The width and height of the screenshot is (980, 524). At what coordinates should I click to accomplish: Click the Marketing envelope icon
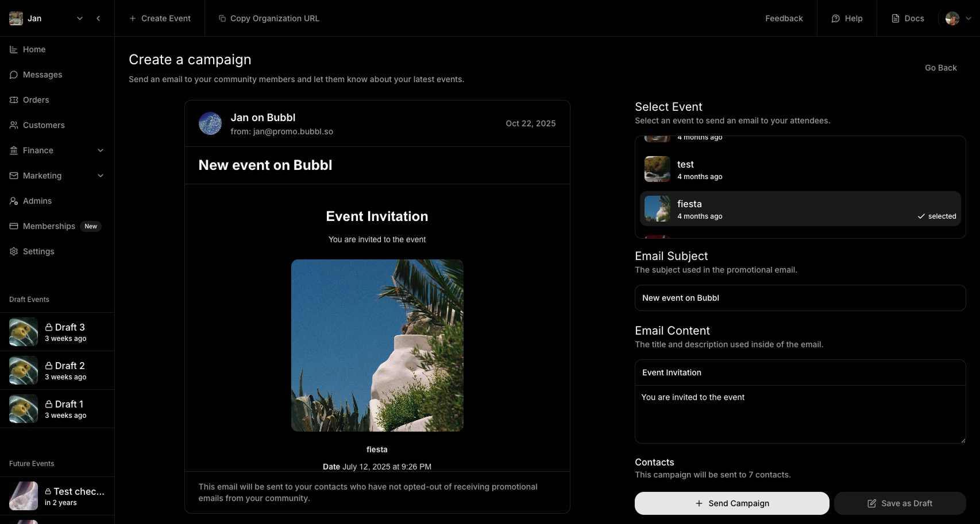click(x=14, y=176)
